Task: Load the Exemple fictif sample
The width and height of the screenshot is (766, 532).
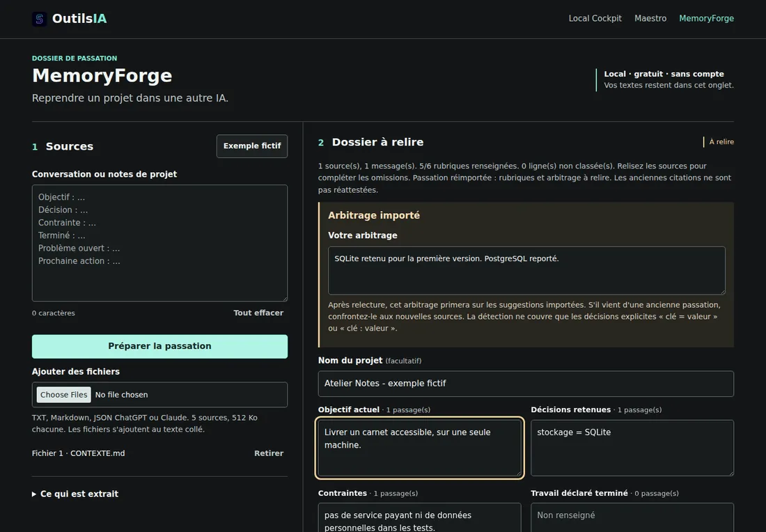Action: (x=252, y=146)
